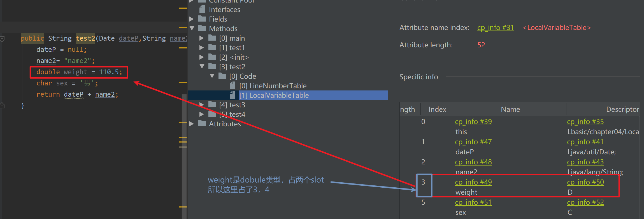Expand the Attributes node arrow
The height and width of the screenshot is (219, 644).
tap(192, 124)
